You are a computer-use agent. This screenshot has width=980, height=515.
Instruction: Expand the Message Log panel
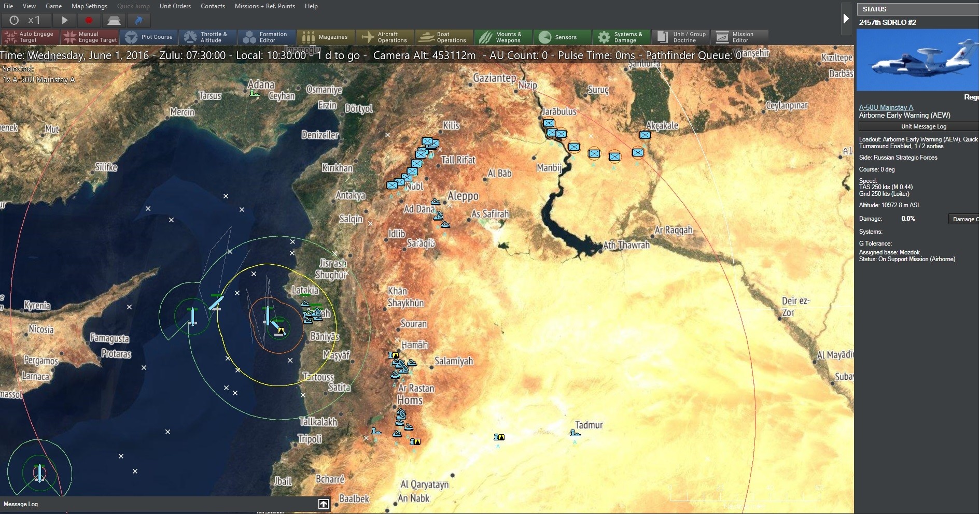[323, 504]
